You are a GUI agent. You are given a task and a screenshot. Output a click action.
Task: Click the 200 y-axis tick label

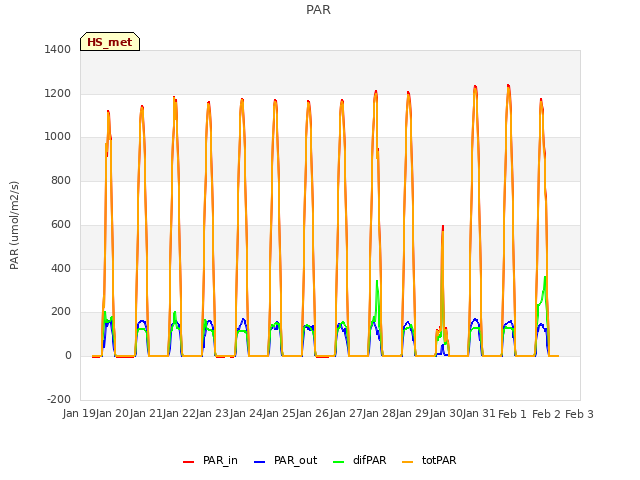(61, 312)
